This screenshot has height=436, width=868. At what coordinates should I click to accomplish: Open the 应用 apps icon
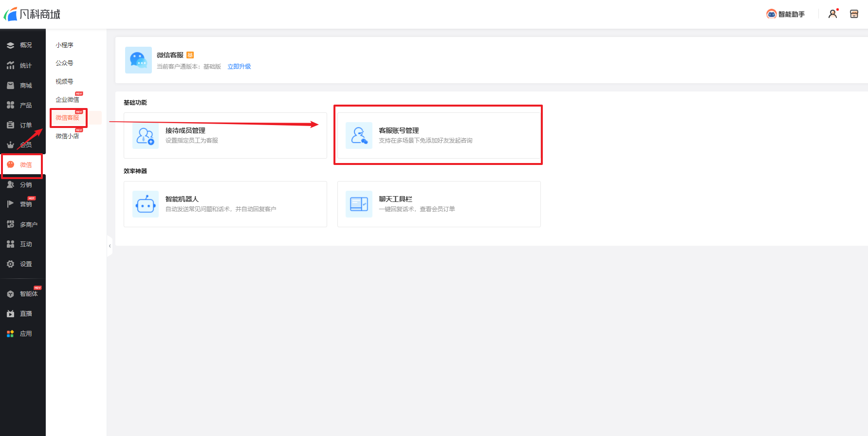[10, 334]
